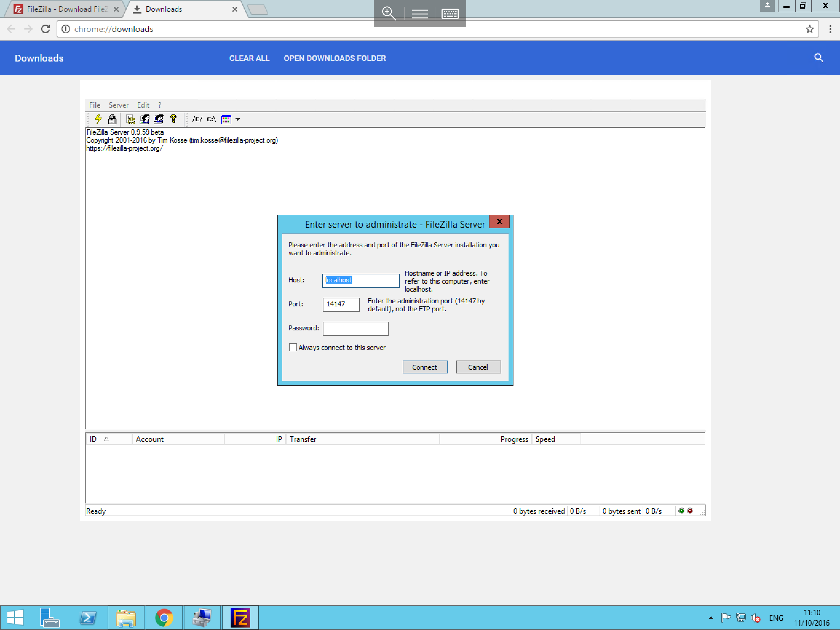Click the OPEN DOWNLOADS FOLDER link

click(334, 58)
